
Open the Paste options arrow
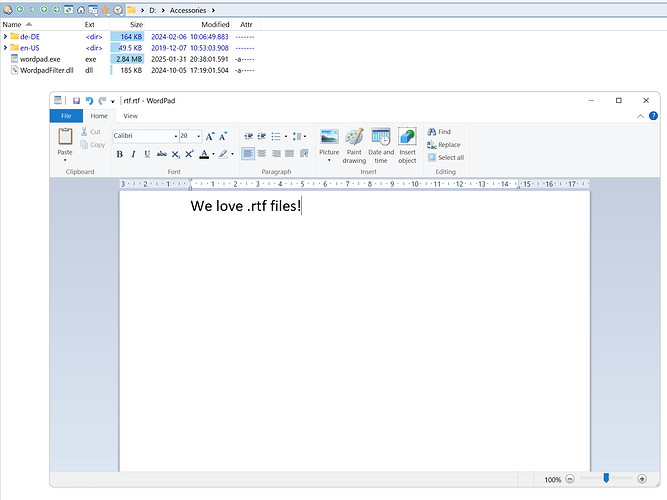point(65,160)
